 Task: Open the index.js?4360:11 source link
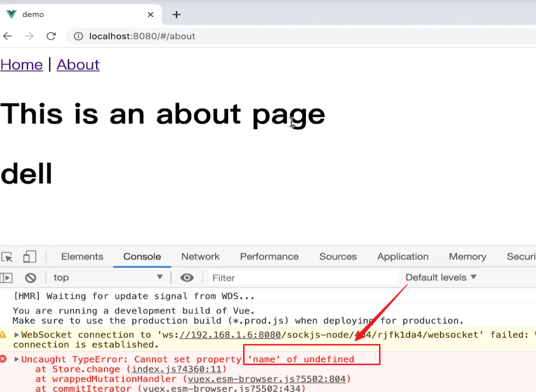point(177,369)
